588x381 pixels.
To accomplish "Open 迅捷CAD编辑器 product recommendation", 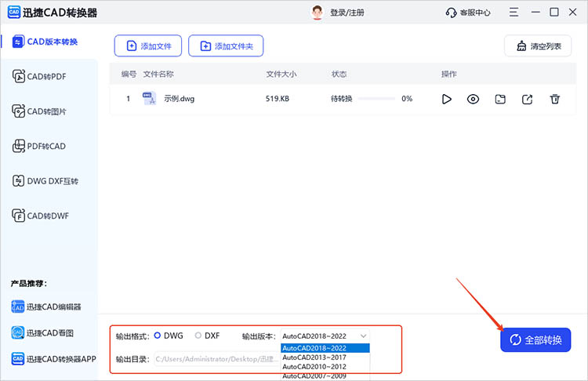I will (x=46, y=307).
